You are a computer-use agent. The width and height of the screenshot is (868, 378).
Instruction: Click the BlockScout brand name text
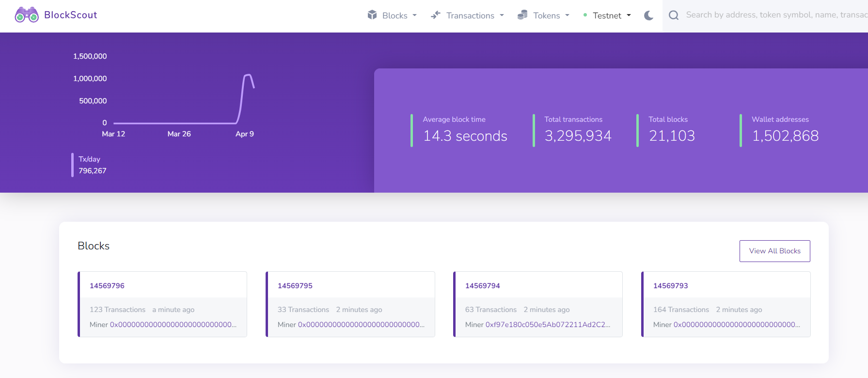(70, 15)
